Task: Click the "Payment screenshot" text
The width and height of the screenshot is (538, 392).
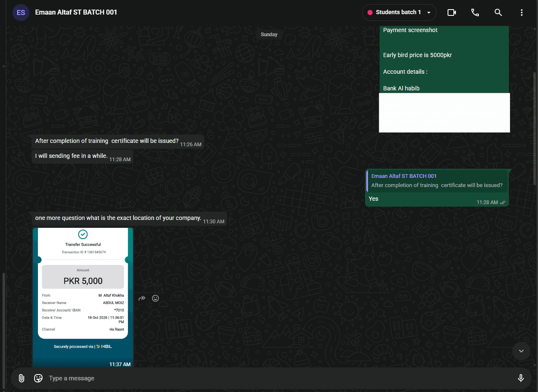Action: point(410,30)
